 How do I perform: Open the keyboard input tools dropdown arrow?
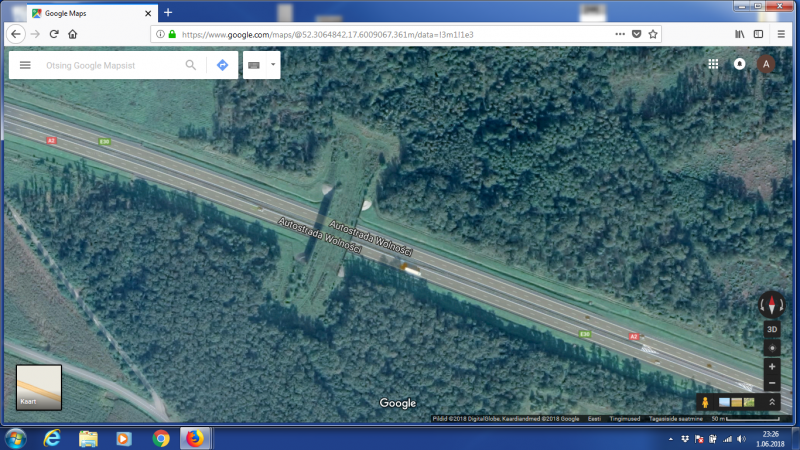point(272,65)
